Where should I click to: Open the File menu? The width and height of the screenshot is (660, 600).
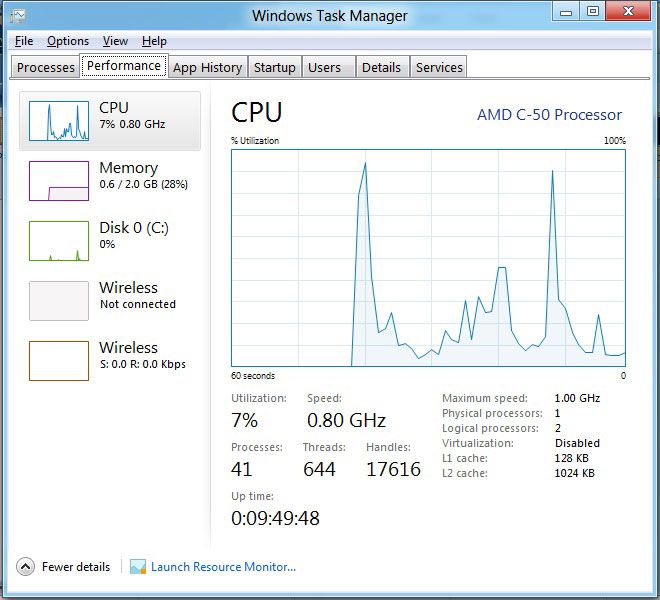(x=24, y=41)
